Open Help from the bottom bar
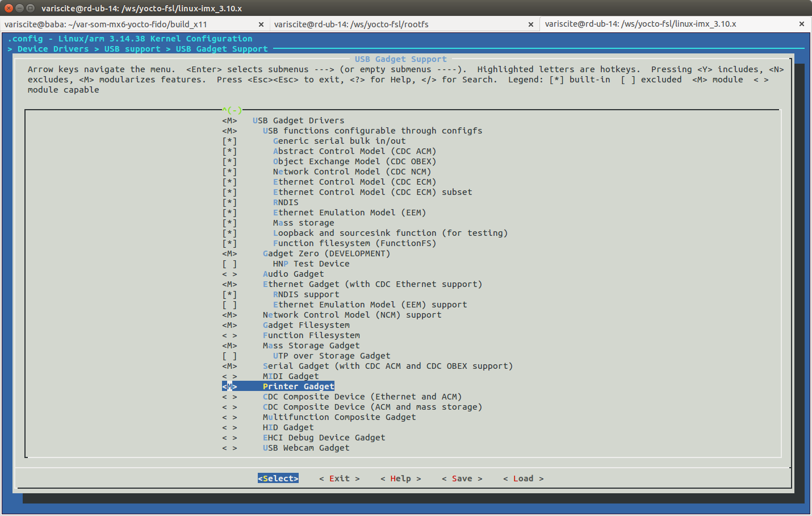The width and height of the screenshot is (812, 516). [x=400, y=478]
